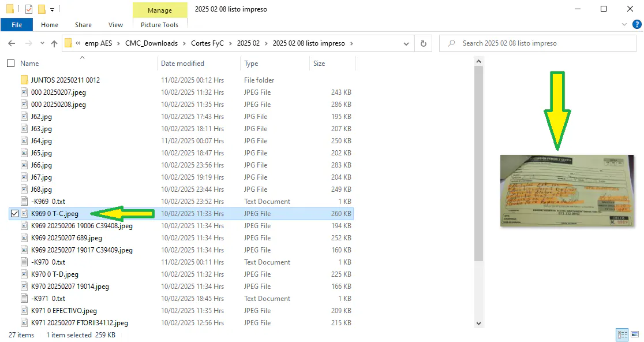Screen dimensions: 644x342
Task: Select the J63.jpg file icon
Action: point(24,129)
